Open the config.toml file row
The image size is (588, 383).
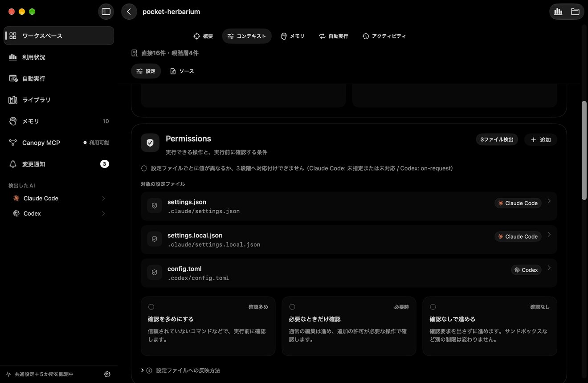349,273
